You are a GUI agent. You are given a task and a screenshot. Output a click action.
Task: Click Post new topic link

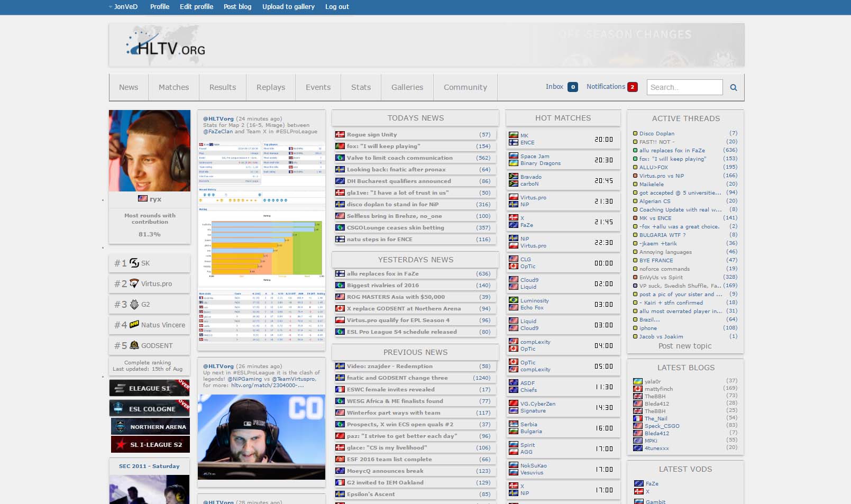point(684,346)
